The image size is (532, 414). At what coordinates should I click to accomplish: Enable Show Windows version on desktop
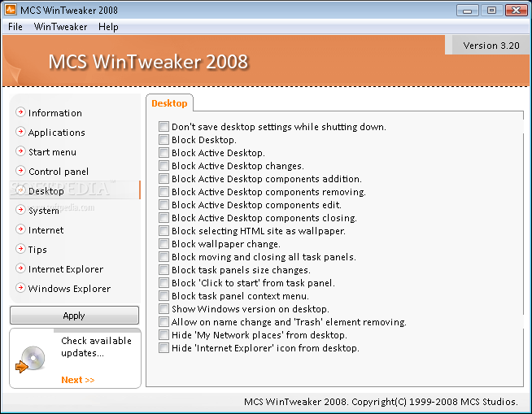pyautogui.click(x=164, y=309)
